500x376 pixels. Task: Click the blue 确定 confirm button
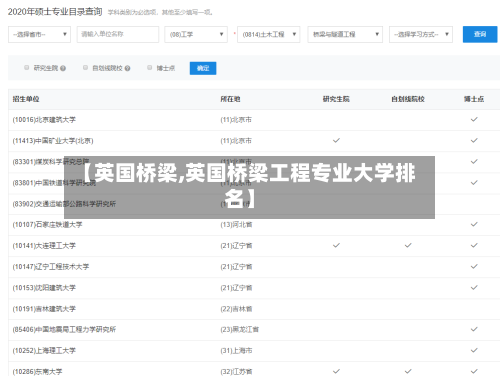(203, 68)
